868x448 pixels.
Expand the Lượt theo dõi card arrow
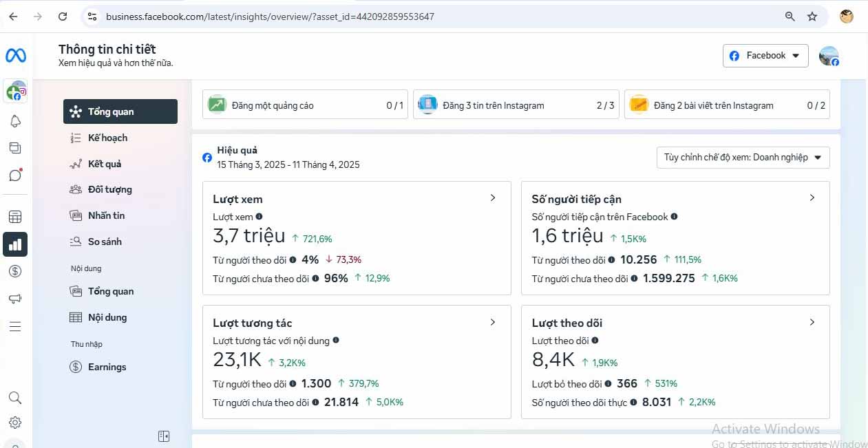(812, 322)
